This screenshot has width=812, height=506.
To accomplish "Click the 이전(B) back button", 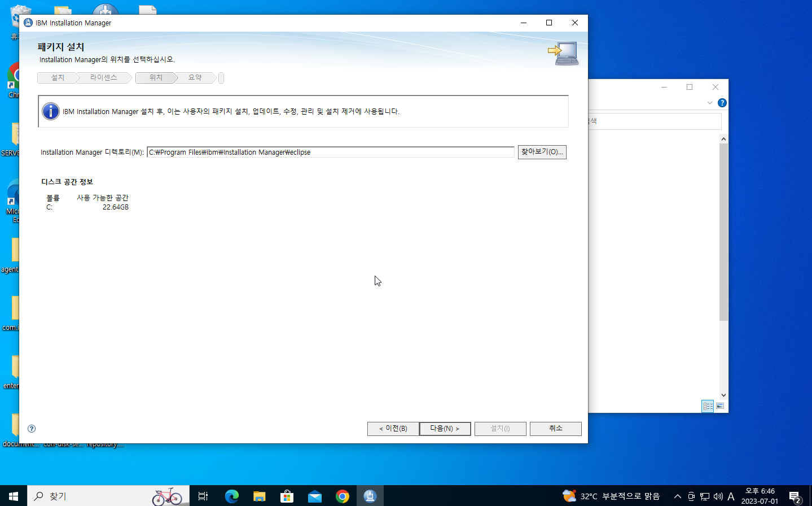I will (x=393, y=429).
